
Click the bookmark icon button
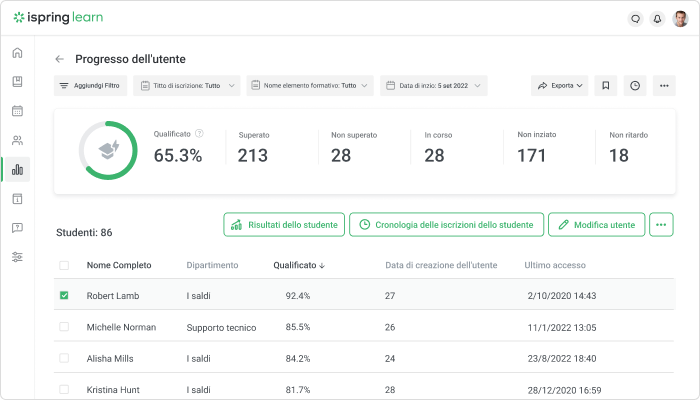pos(606,85)
